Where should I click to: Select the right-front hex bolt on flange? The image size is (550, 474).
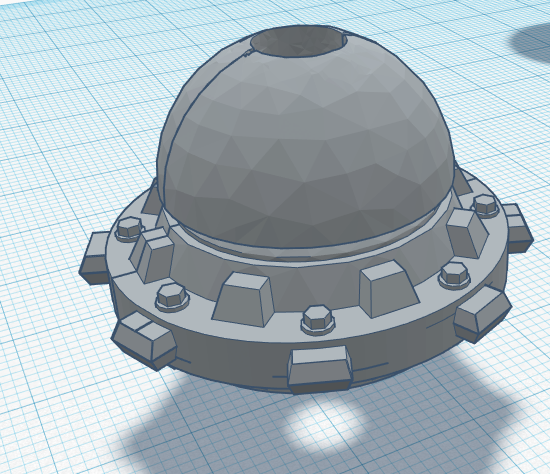(x=455, y=274)
